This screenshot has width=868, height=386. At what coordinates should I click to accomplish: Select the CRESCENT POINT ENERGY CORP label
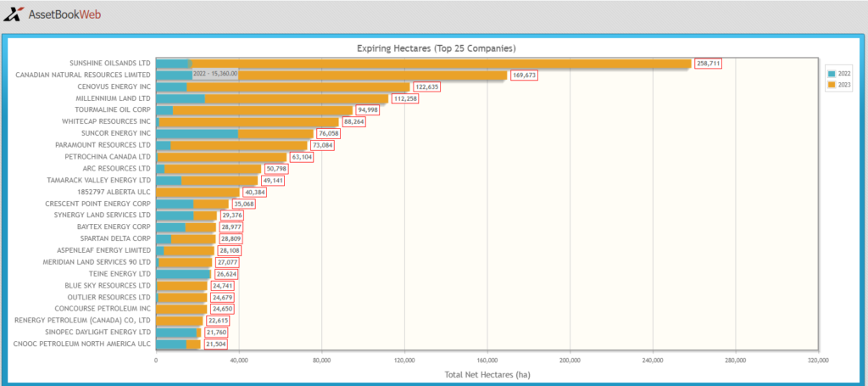[98, 204]
